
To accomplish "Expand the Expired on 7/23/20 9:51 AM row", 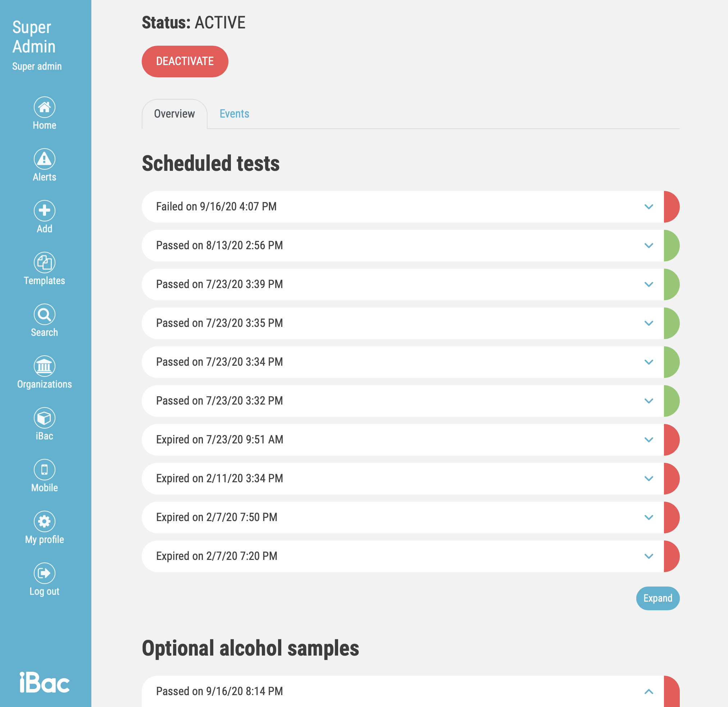I will point(649,440).
